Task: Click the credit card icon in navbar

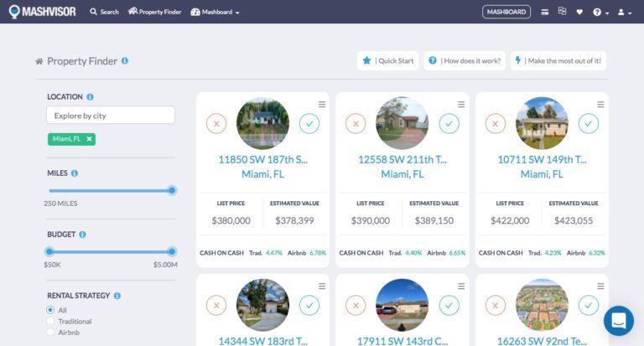Action: (x=545, y=13)
